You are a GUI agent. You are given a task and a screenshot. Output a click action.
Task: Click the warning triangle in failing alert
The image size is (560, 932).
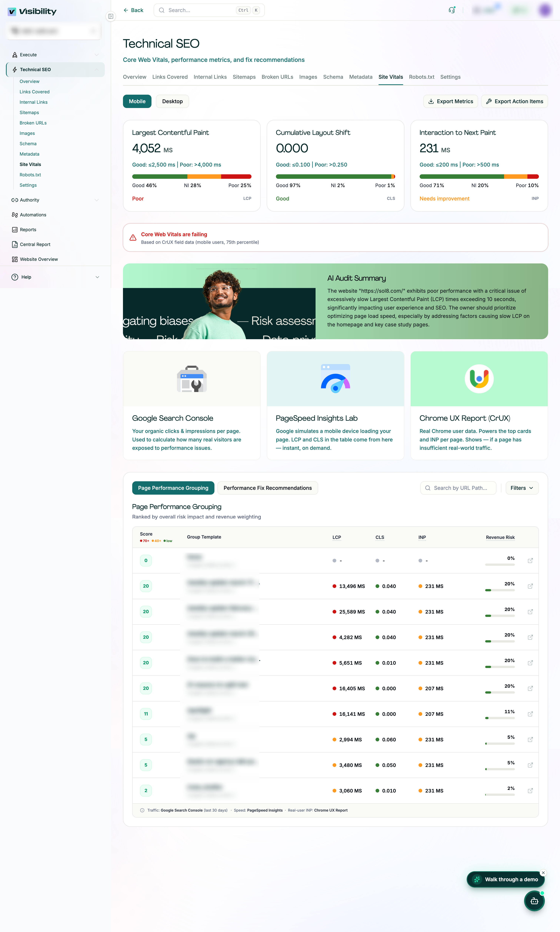133,238
